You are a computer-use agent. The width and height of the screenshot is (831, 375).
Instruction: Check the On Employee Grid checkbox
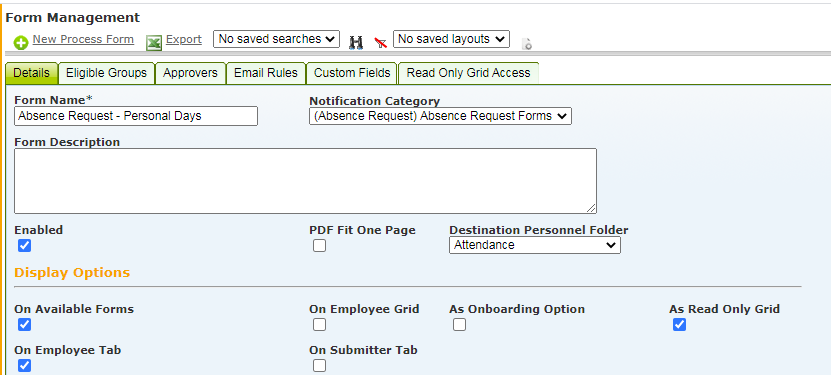point(319,325)
